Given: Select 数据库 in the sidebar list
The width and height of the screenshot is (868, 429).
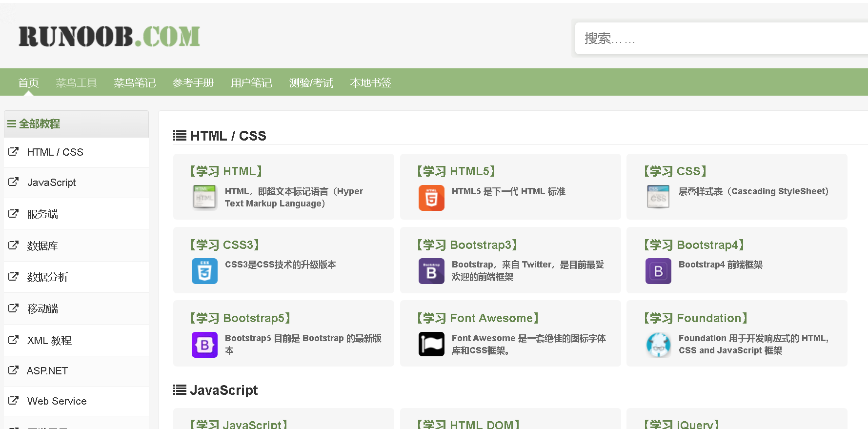Looking at the screenshot, I should pos(76,245).
